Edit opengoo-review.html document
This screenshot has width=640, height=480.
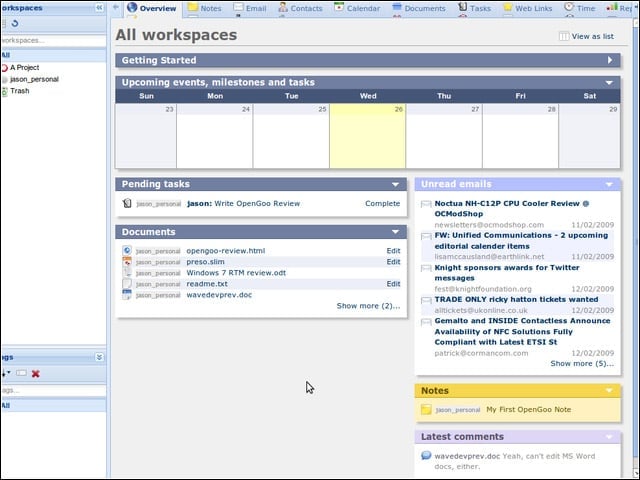pos(393,251)
